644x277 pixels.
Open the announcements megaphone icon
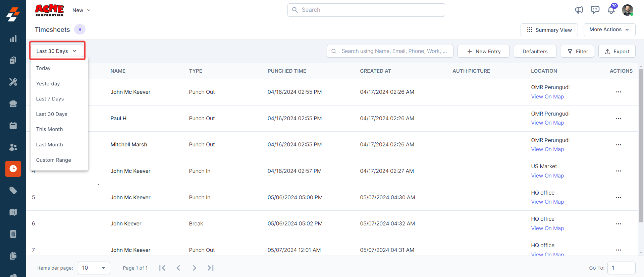pos(579,10)
